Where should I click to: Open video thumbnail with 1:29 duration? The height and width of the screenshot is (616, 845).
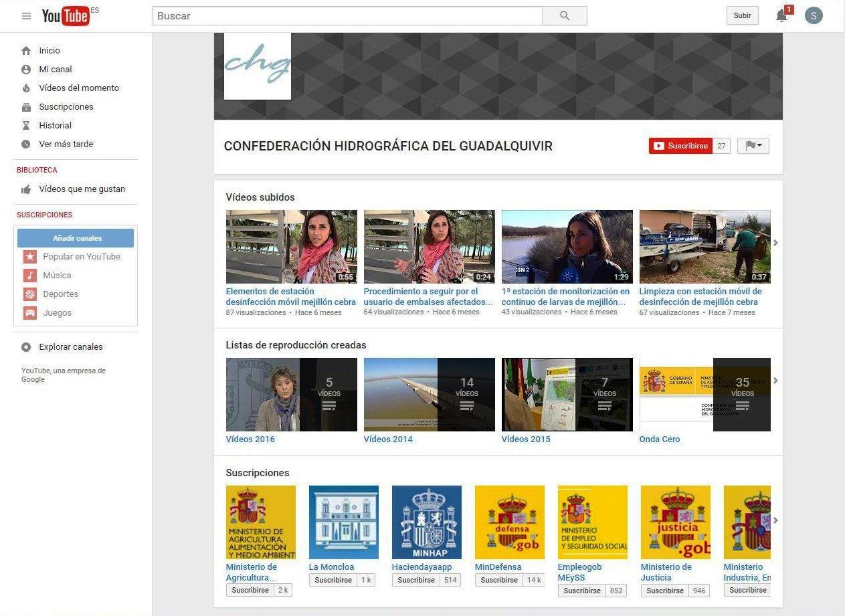coord(567,247)
